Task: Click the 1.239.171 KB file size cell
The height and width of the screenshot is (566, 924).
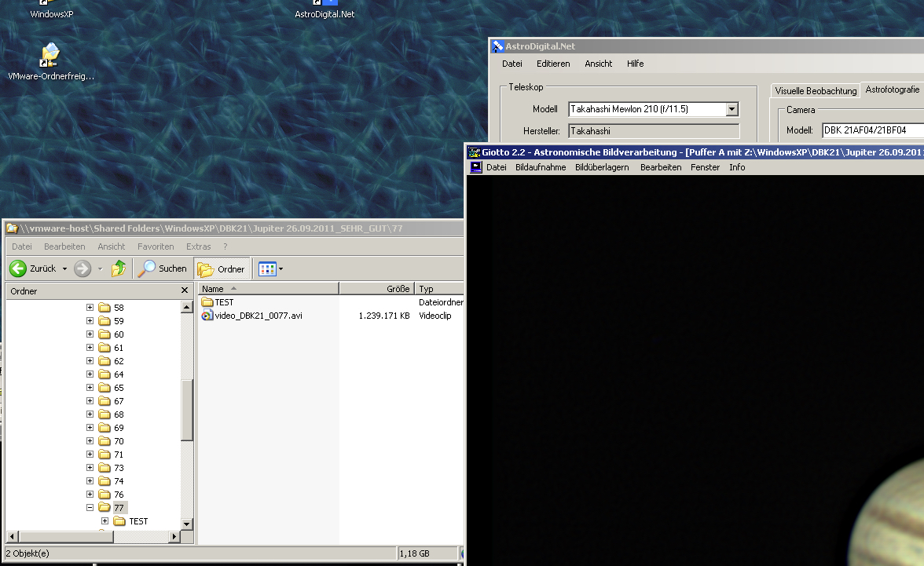Action: (383, 316)
